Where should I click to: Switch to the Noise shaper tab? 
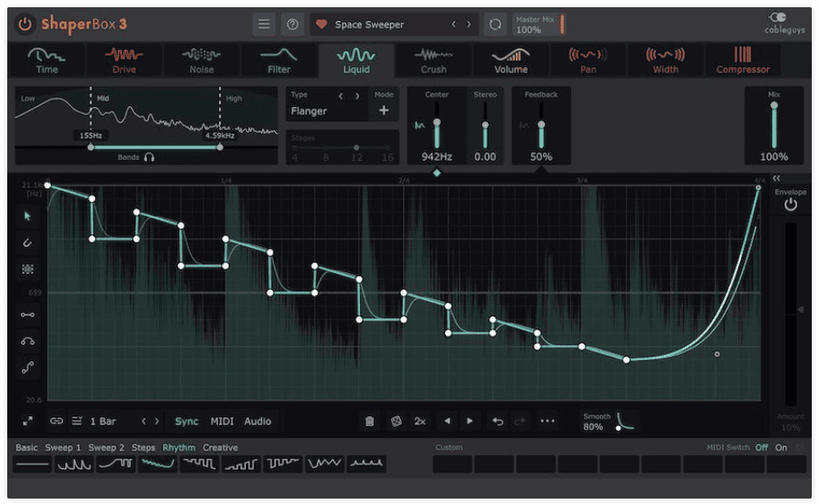click(x=202, y=60)
